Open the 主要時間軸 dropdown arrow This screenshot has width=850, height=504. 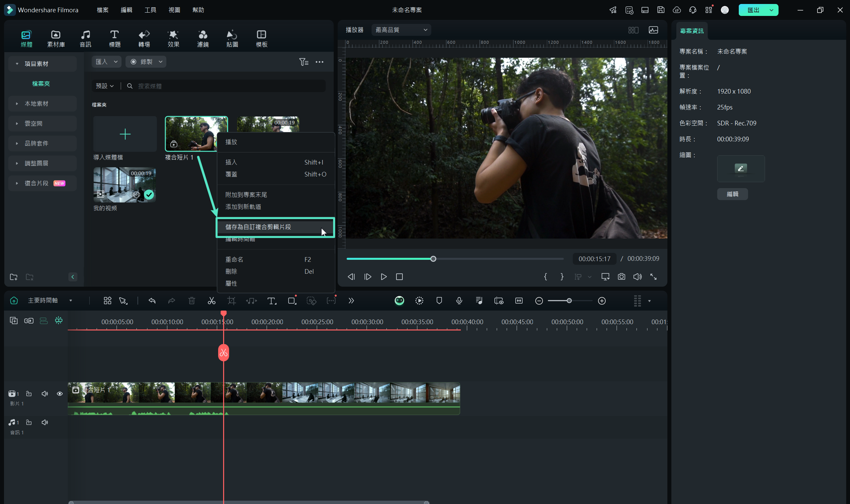pos(71,301)
